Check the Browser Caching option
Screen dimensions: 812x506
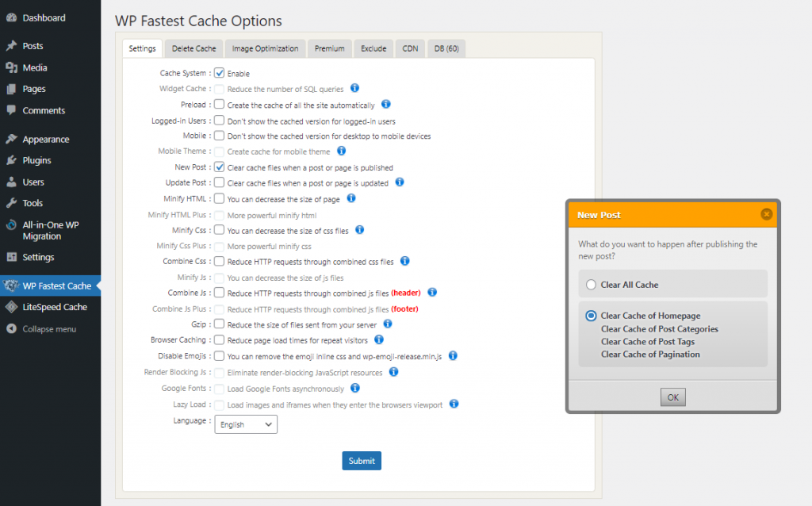[x=217, y=341]
